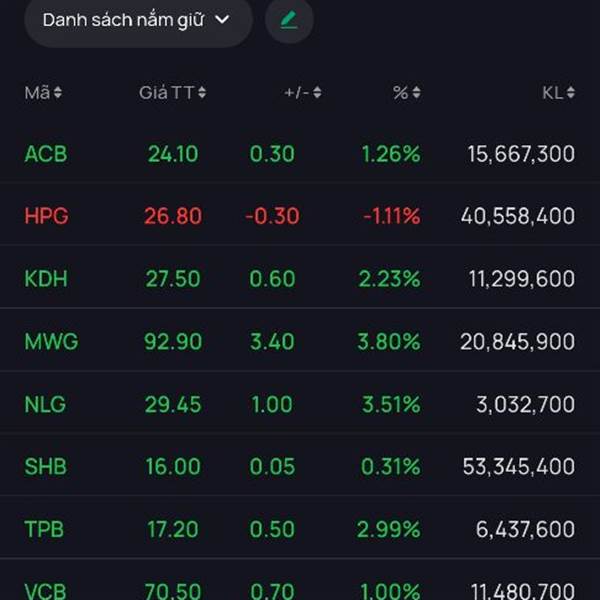600x600 pixels.
Task: Sort by Giá TT column sort arrows
Action: 202,93
